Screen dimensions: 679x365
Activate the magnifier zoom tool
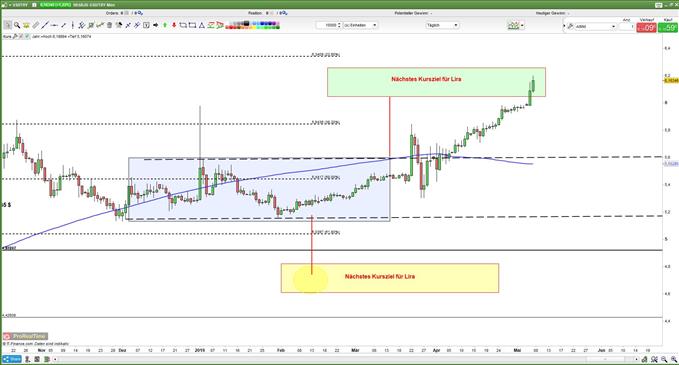(17, 25)
